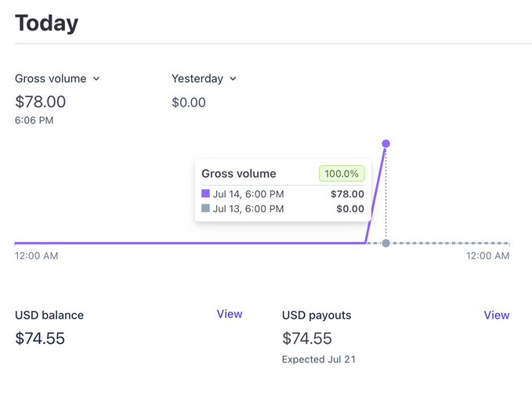This screenshot has width=532, height=408.
Task: Click the USD payouts $74.55 amount
Action: pos(307,338)
